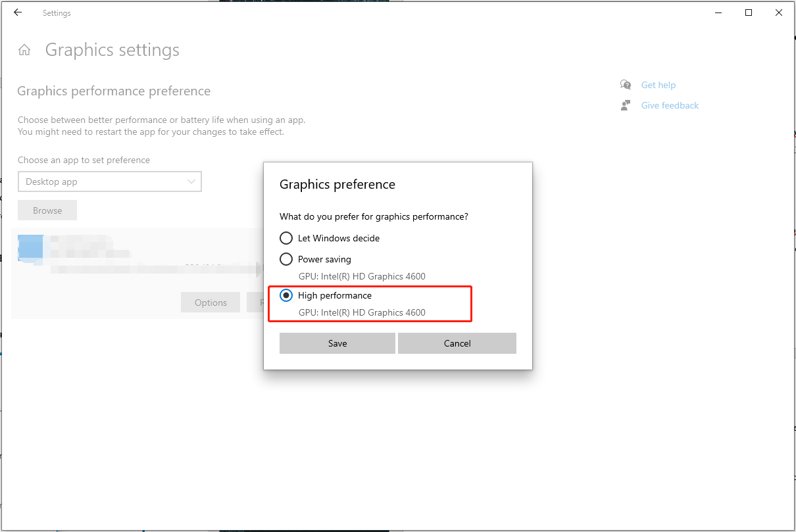Screen dimensions: 796x532
Task: Go to Settings home via house icon
Action: click(x=24, y=50)
